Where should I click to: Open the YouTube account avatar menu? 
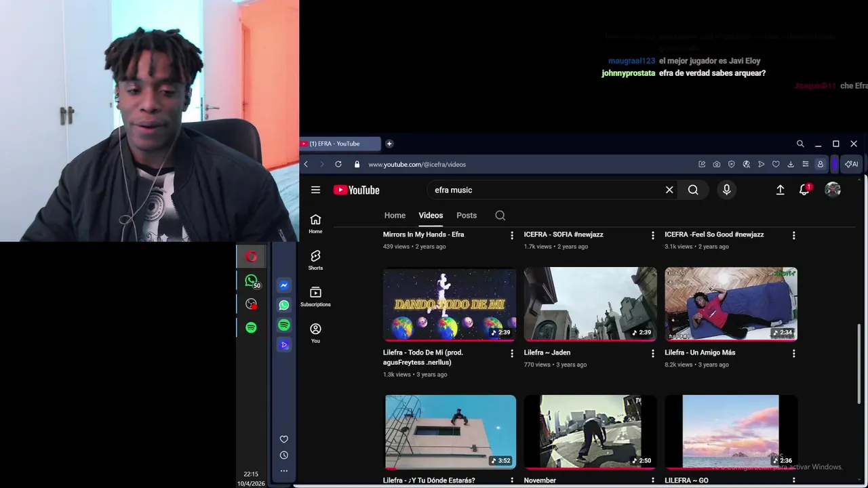pos(833,190)
